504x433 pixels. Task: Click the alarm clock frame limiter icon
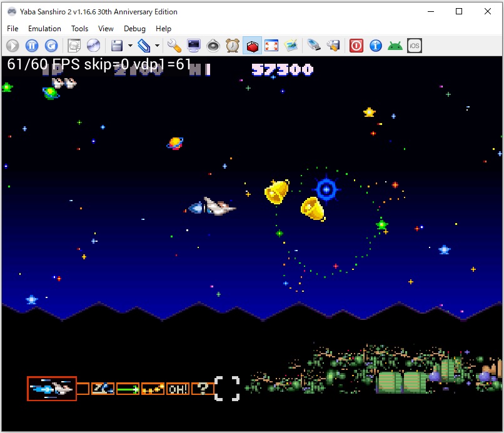click(x=233, y=46)
